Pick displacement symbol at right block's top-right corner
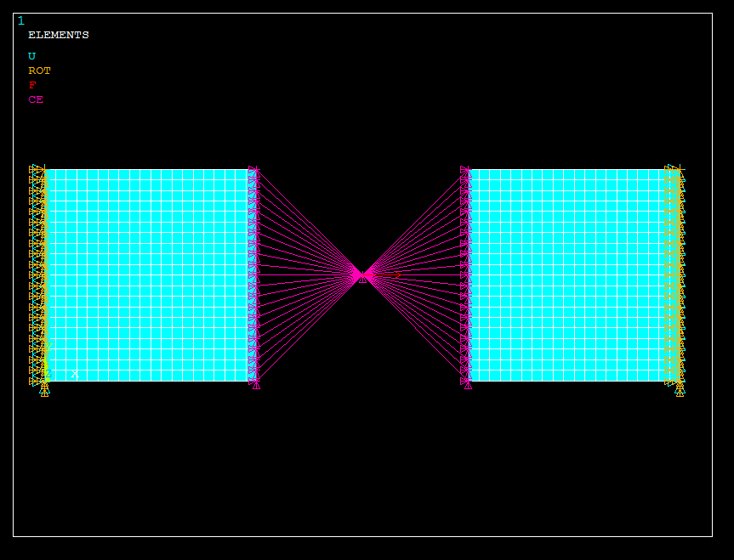This screenshot has width=734, height=560. point(673,169)
